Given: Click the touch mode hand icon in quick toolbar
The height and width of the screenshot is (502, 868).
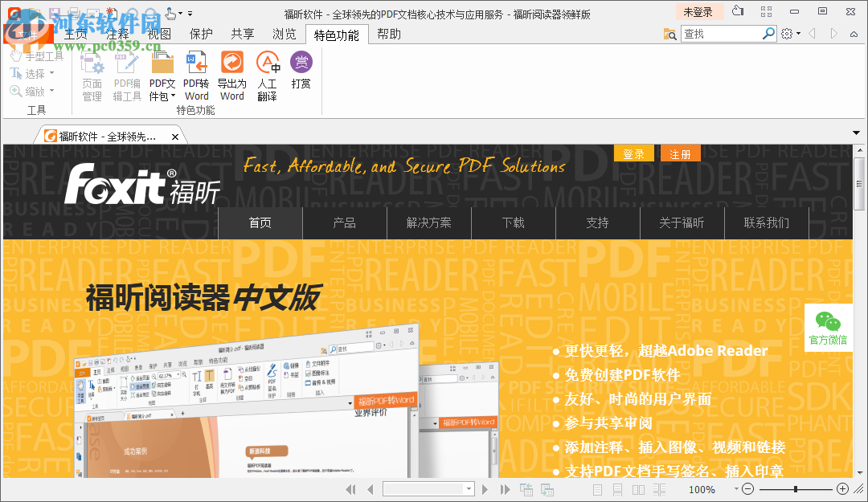Looking at the screenshot, I should pos(171,13).
